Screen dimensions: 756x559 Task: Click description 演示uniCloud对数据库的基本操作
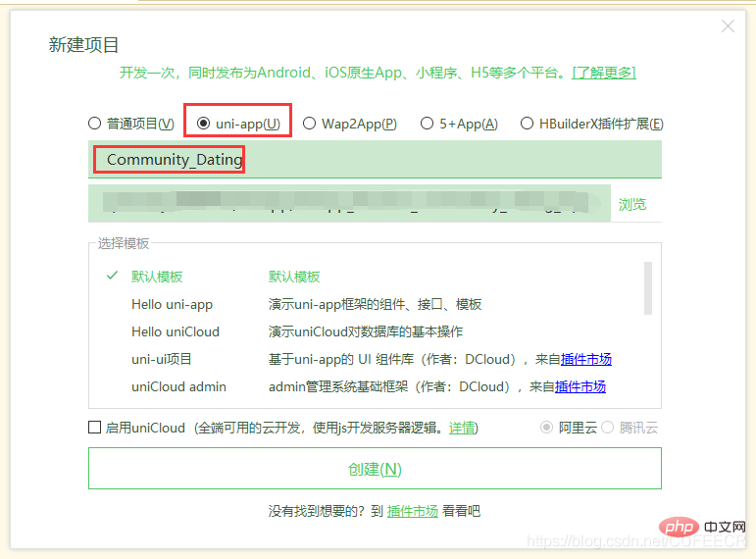366,331
